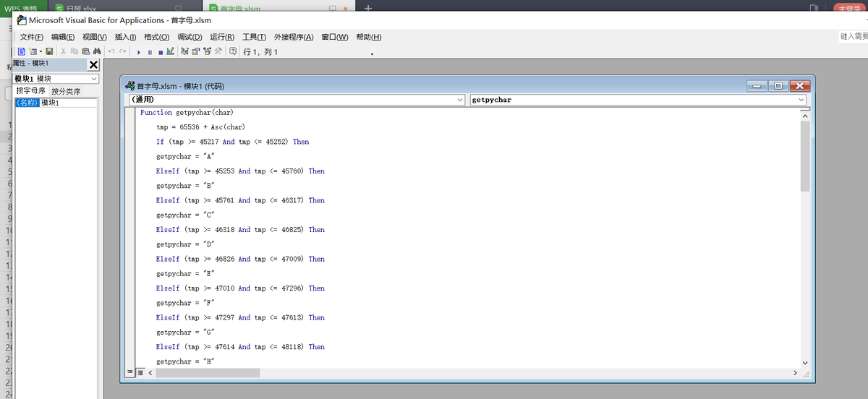Click the code line getpychar = "A"

(x=186, y=157)
